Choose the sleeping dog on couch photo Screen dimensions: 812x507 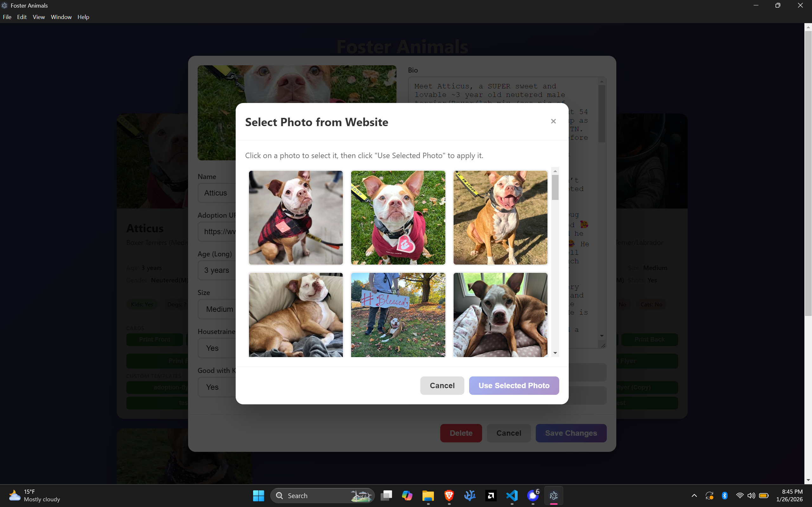(296, 315)
